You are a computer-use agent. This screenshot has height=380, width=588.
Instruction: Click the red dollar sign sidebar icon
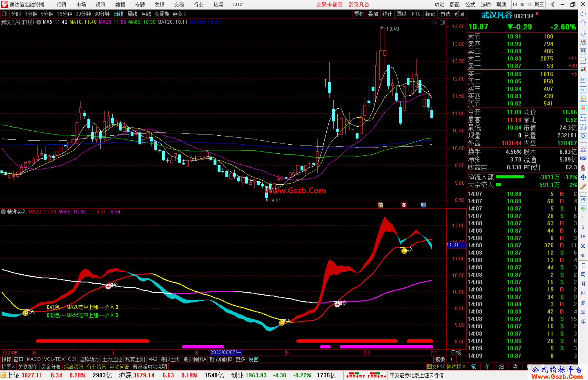tap(583, 168)
